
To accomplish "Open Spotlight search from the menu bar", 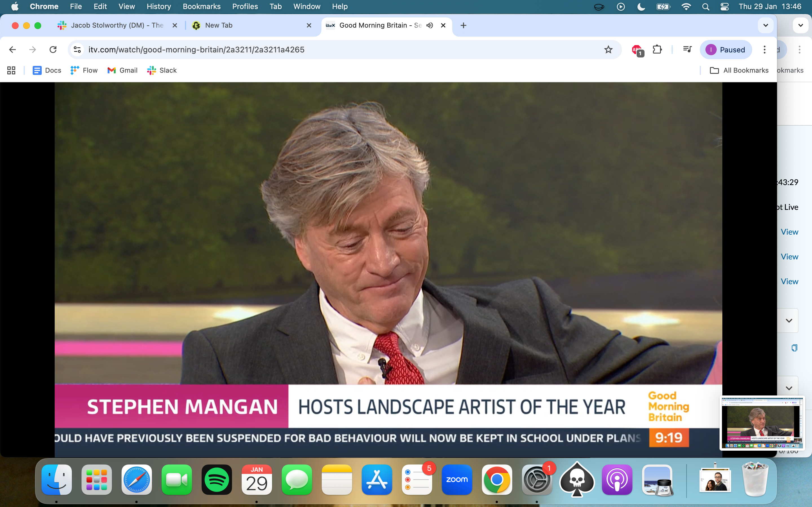I will pyautogui.click(x=705, y=6).
